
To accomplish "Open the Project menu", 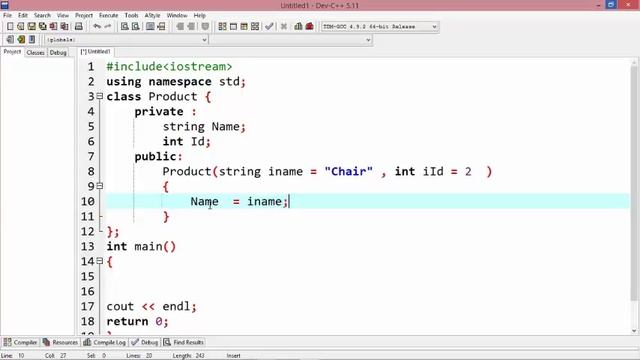I will 84,16.
